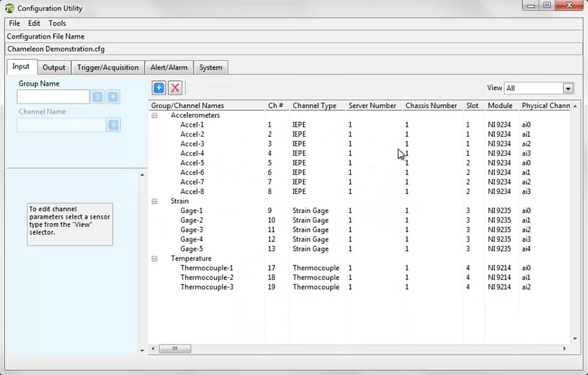
Task: Select the Gage-2 channel row
Action: pyautogui.click(x=360, y=220)
